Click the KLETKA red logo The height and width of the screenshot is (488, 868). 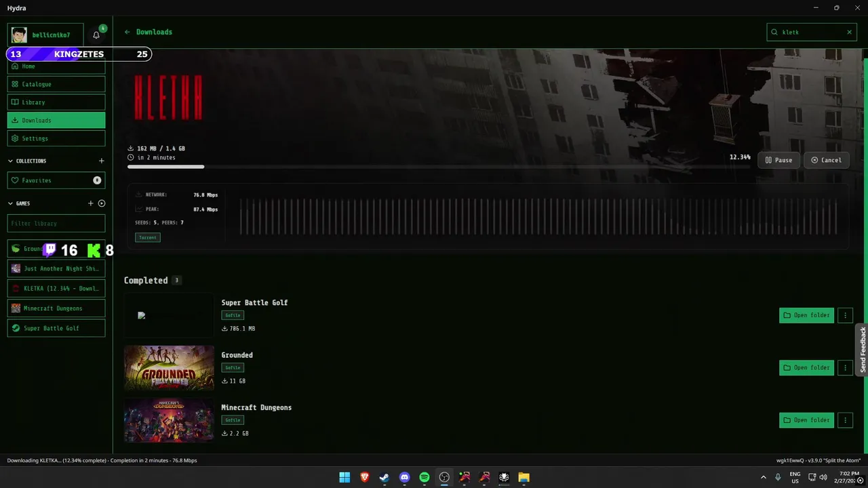[168, 98]
